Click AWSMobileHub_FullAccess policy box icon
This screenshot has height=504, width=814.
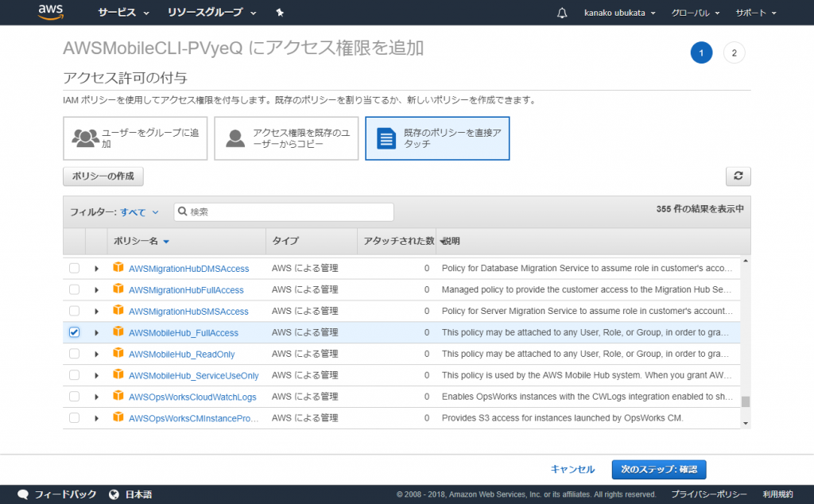tap(118, 331)
